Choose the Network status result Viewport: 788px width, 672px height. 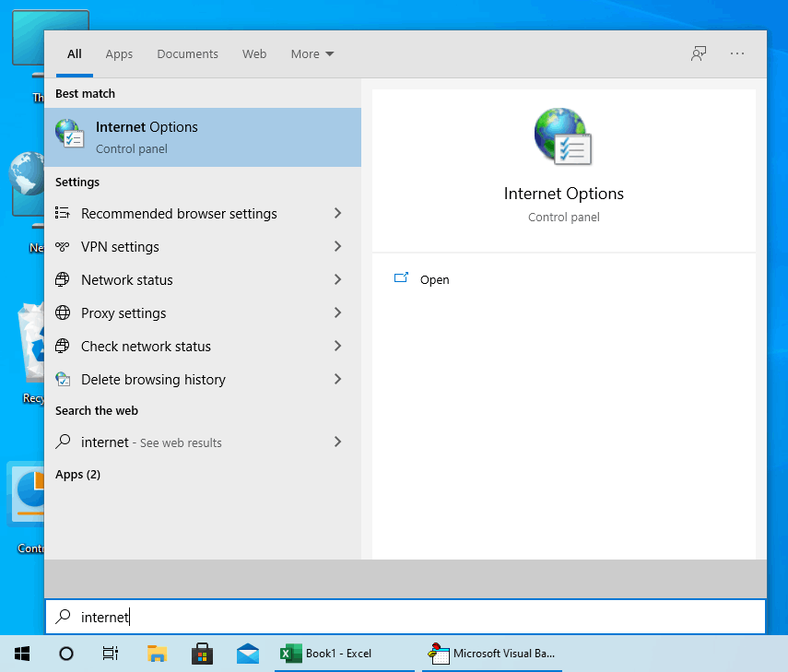coord(203,279)
